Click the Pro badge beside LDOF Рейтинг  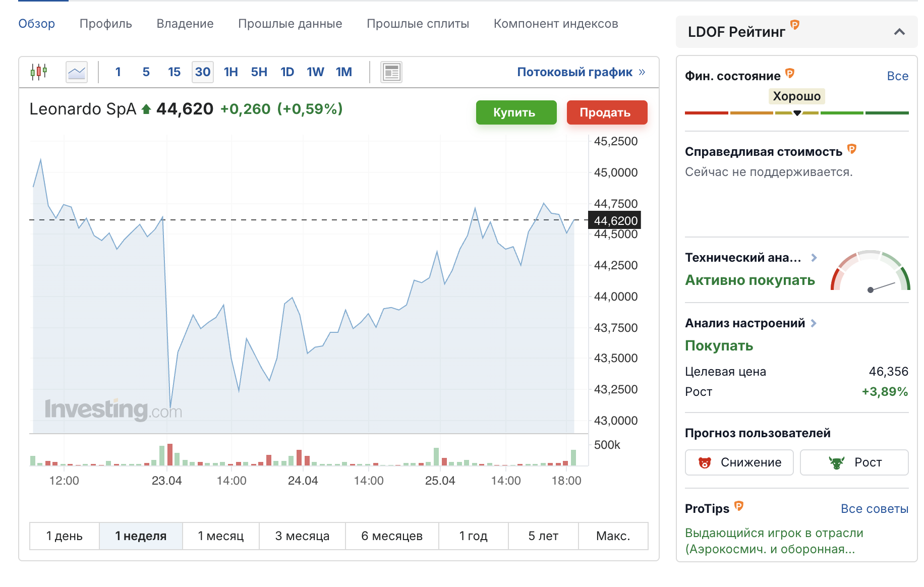pos(794,25)
